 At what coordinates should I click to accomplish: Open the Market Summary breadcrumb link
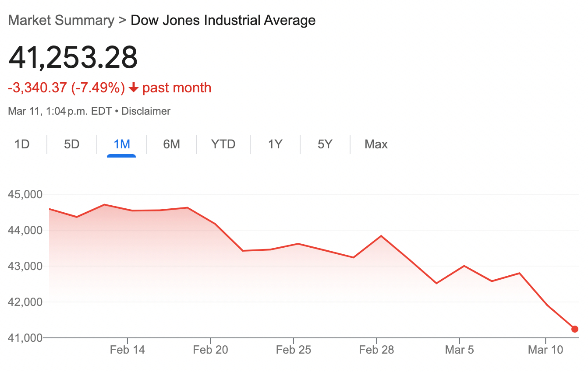tap(61, 20)
